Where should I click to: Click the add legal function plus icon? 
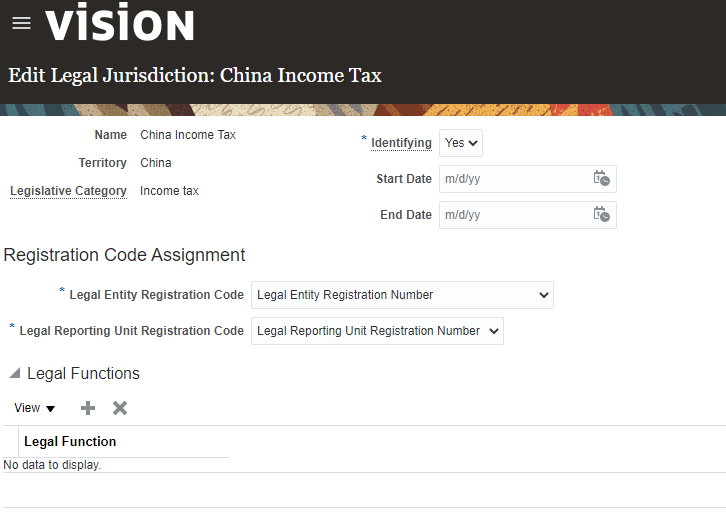[88, 408]
